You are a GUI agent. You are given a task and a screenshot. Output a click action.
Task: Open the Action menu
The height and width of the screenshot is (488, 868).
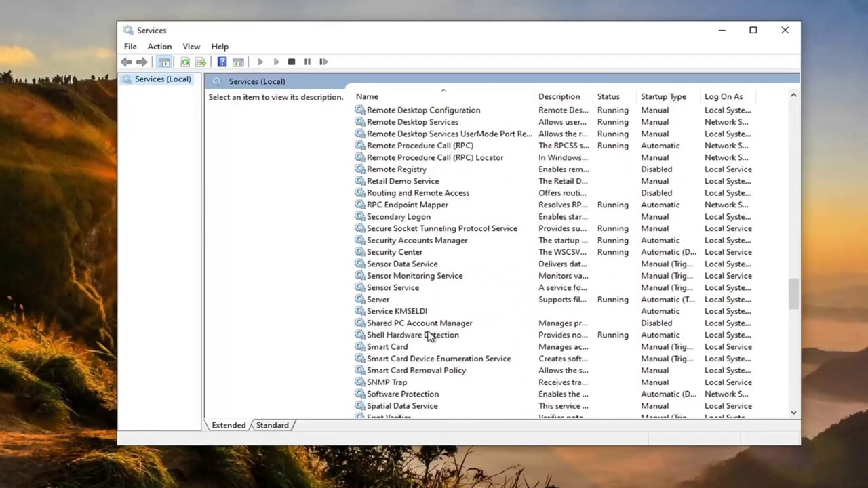point(159,47)
